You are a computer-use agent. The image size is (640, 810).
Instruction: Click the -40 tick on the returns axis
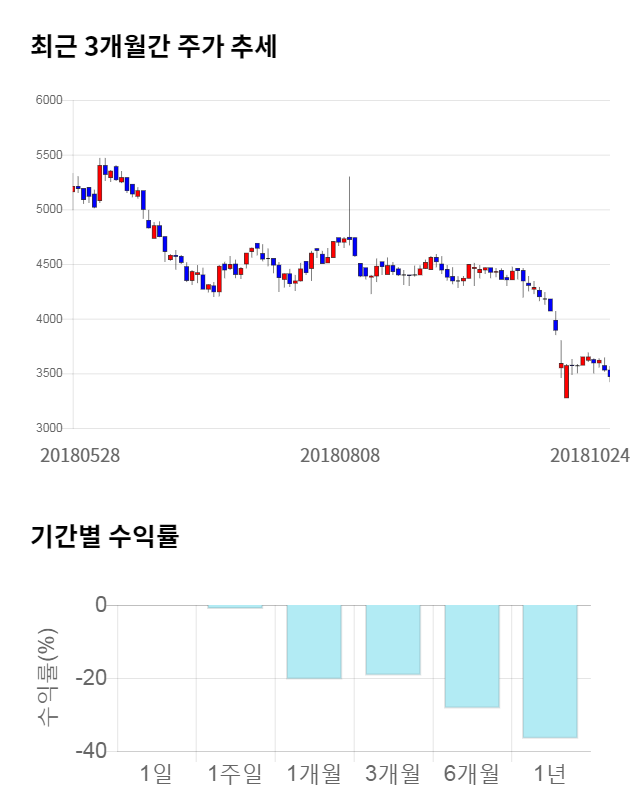[94, 751]
